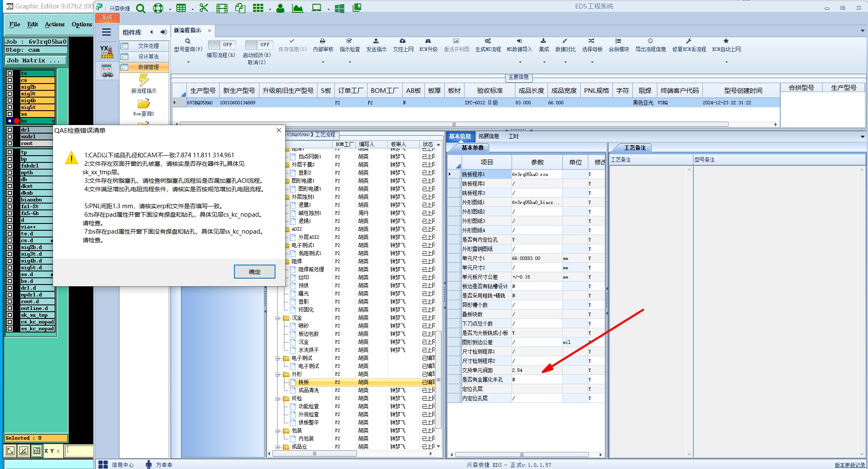
Task: Click 版本更新记录 link
Action: coord(849,465)
